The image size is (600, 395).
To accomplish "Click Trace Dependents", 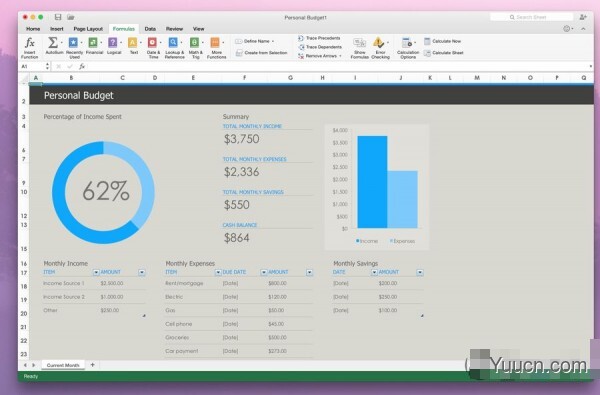I will [320, 47].
